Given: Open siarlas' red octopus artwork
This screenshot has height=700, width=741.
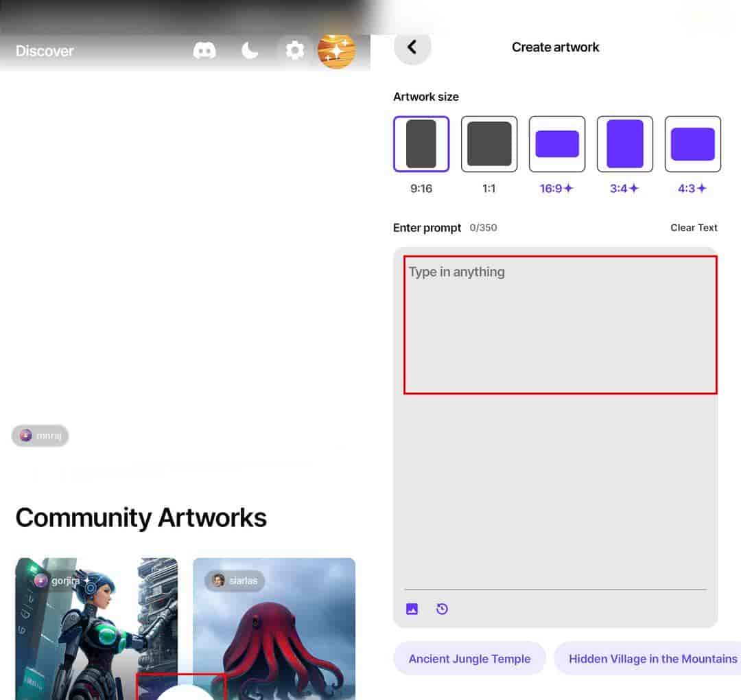Looking at the screenshot, I should [x=274, y=629].
